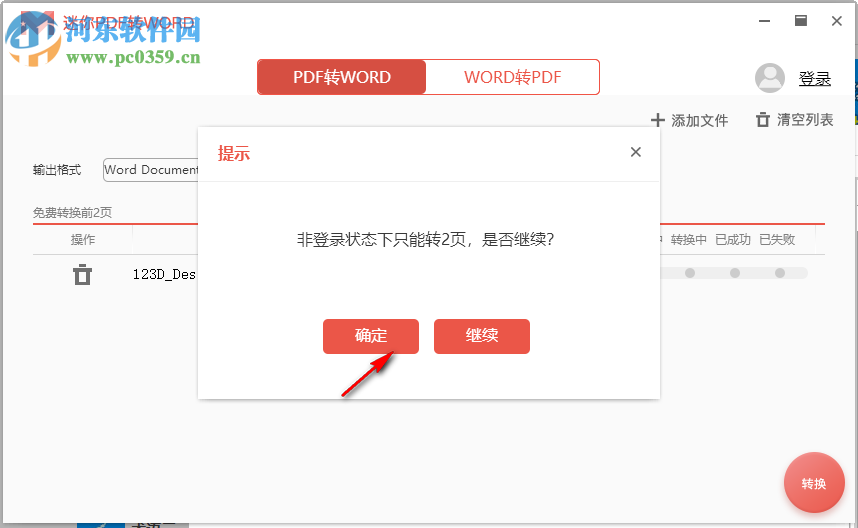Click the 输出格式 label
This screenshot has width=858, height=528.
coord(57,170)
